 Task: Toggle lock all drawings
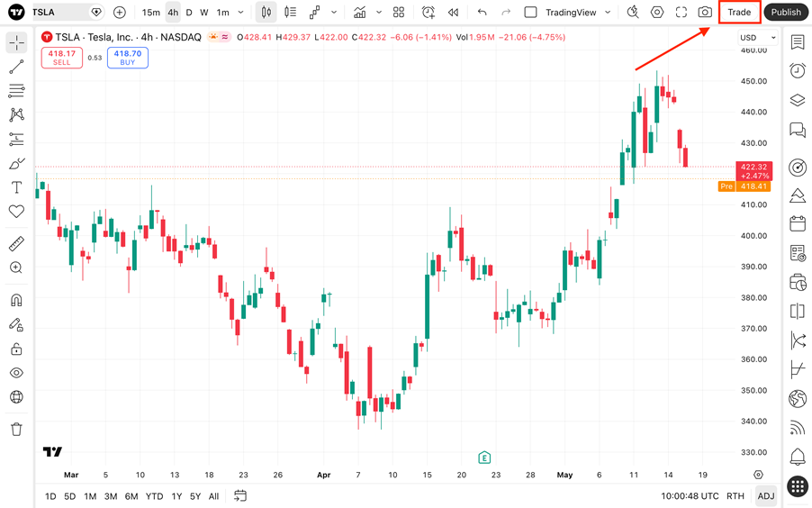tap(16, 349)
